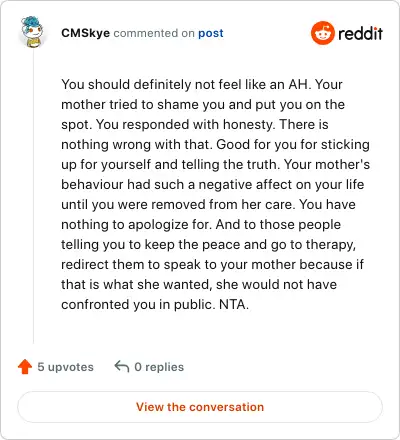Click the line "nothing to apologize for"

(x=201, y=224)
